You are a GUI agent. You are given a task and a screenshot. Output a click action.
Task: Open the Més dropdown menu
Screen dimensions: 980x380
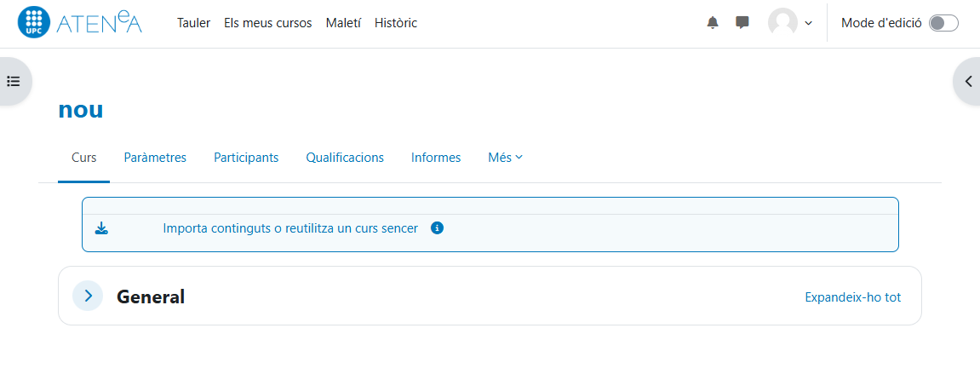pyautogui.click(x=505, y=158)
